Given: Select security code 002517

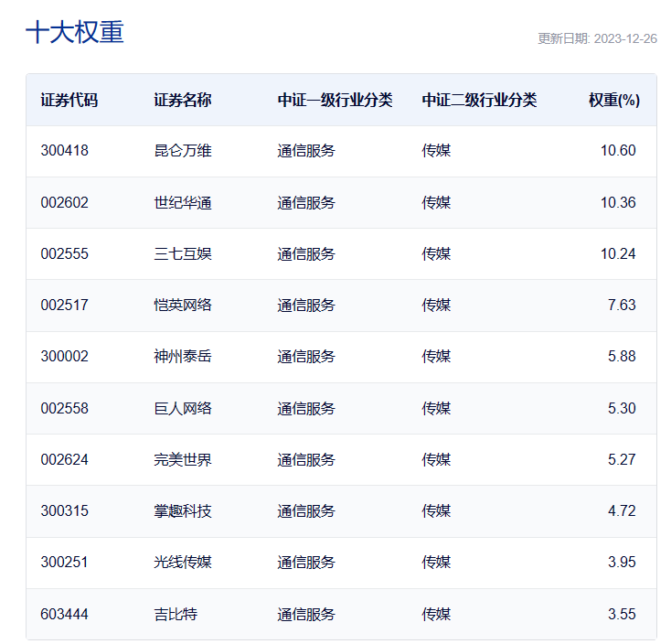Looking at the screenshot, I should pyautogui.click(x=65, y=306).
